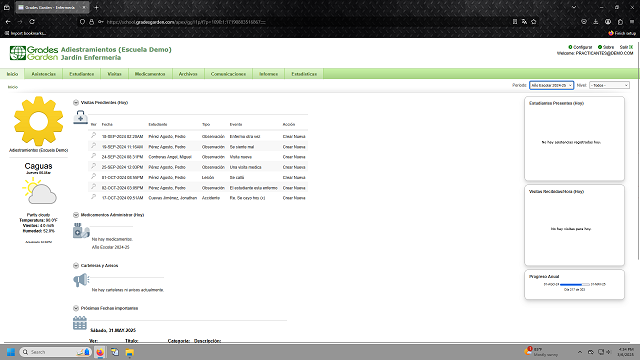This screenshot has height=360, width=640.
Task: Open the browser extensions icon
Action: pos(620,22)
